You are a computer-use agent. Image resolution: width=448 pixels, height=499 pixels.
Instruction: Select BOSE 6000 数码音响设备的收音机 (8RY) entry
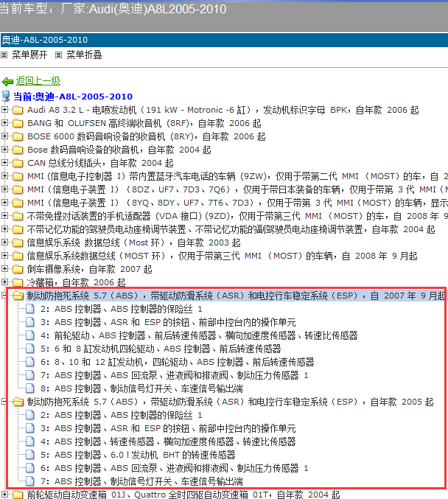(147, 136)
